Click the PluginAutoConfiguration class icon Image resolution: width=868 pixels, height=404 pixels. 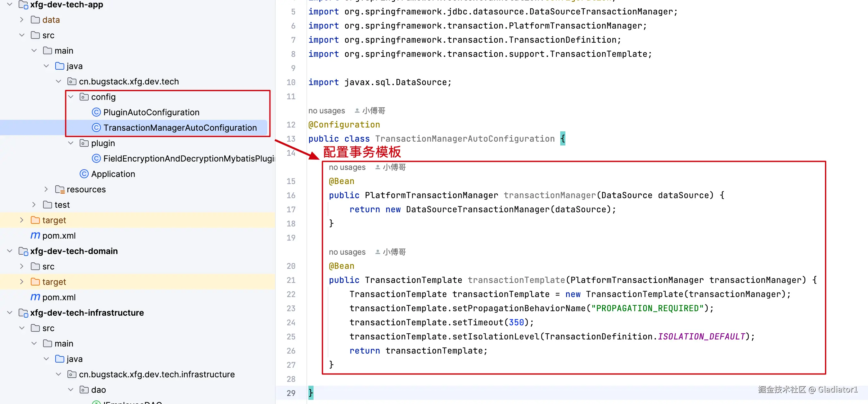coord(96,112)
